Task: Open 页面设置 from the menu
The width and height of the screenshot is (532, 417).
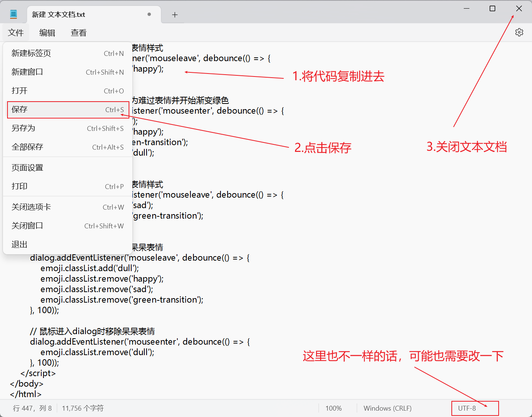Action: click(x=67, y=168)
